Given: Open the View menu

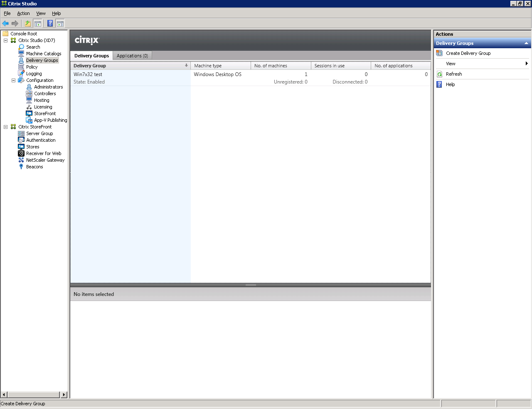Looking at the screenshot, I should [x=41, y=13].
